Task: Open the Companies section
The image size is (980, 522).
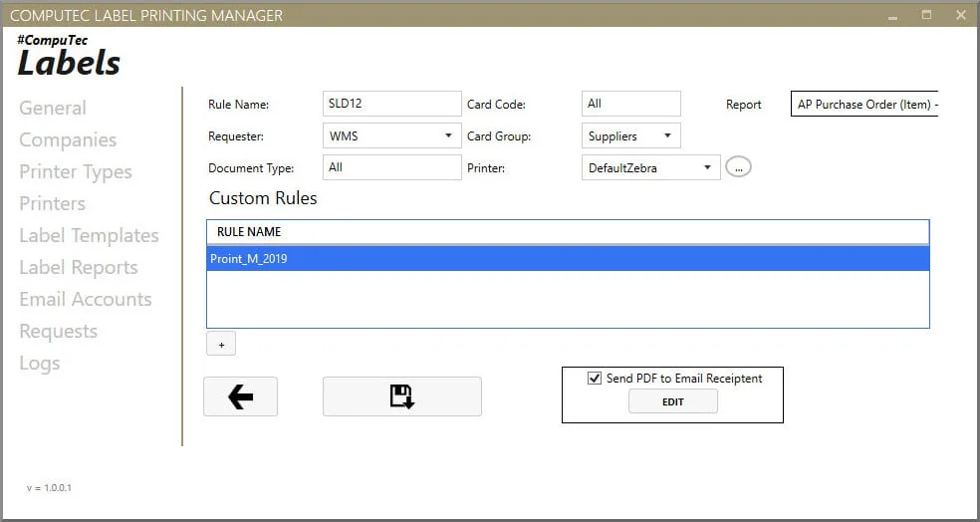Action: 68,140
